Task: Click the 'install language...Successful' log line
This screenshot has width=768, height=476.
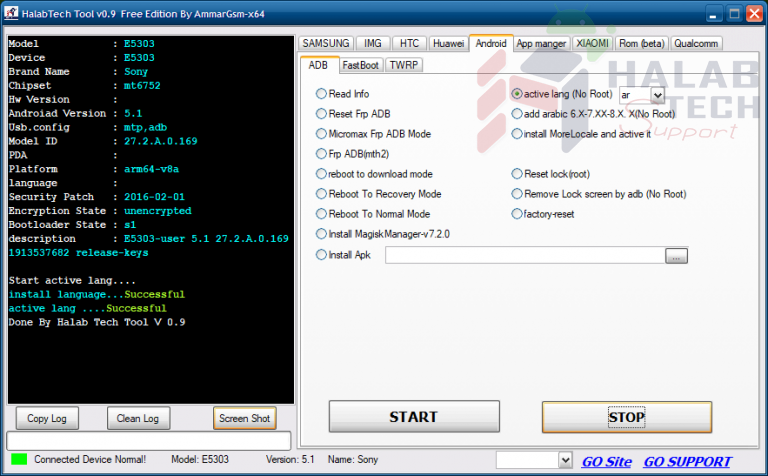Action: coord(97,294)
